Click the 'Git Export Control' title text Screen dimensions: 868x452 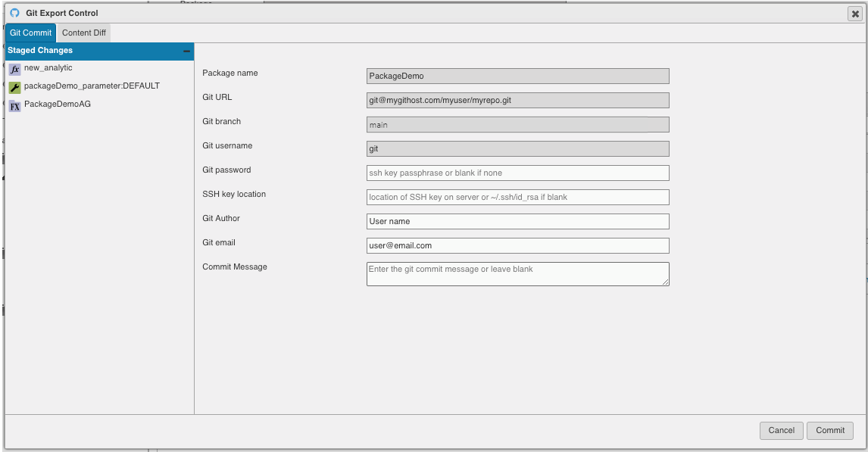[x=62, y=14]
